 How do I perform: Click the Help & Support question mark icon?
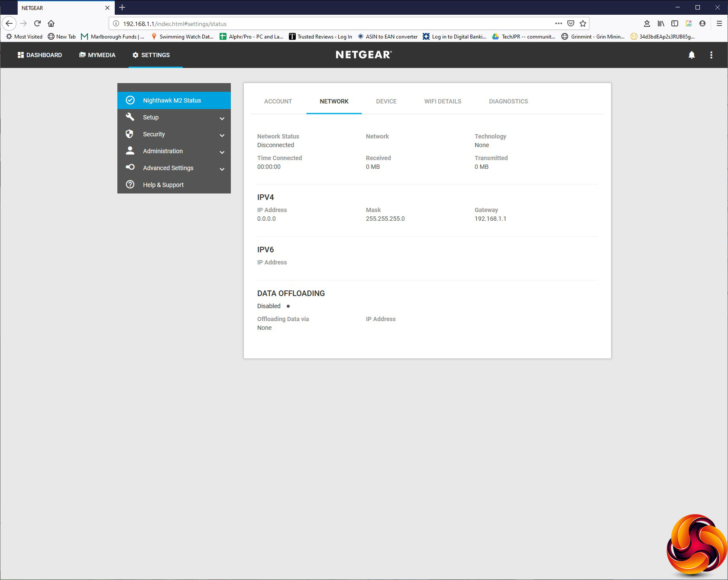130,184
